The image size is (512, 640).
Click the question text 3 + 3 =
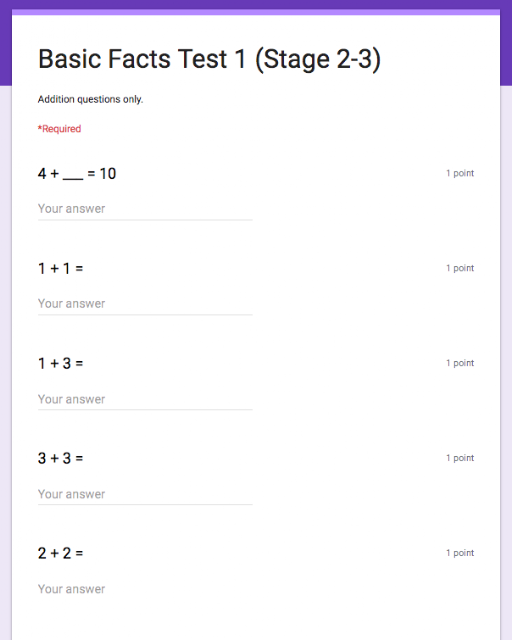point(60,458)
